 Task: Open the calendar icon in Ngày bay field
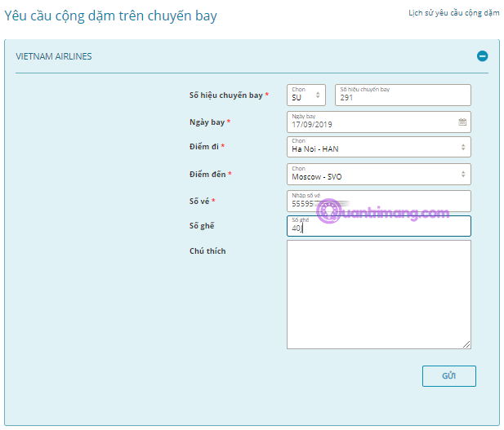point(462,122)
